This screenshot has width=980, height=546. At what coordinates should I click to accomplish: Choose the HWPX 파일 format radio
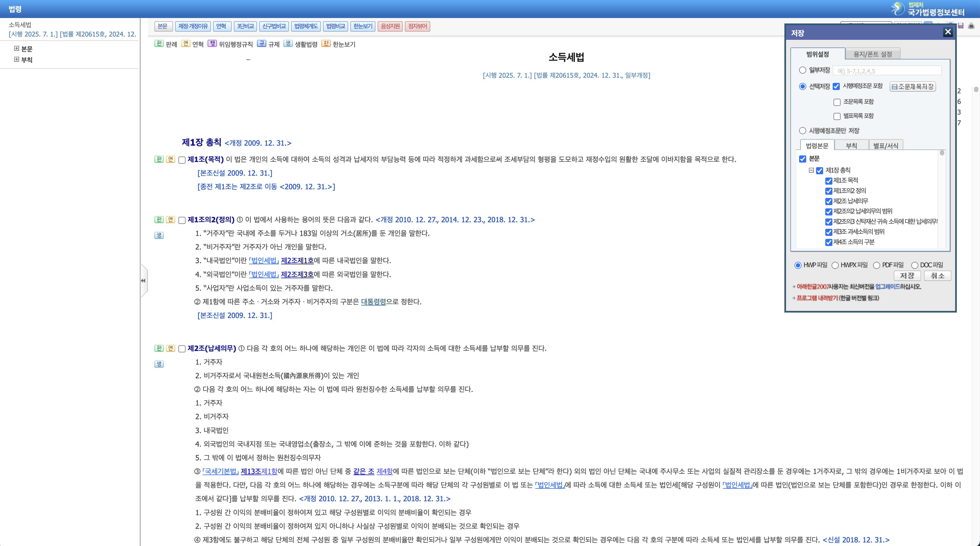tap(835, 265)
